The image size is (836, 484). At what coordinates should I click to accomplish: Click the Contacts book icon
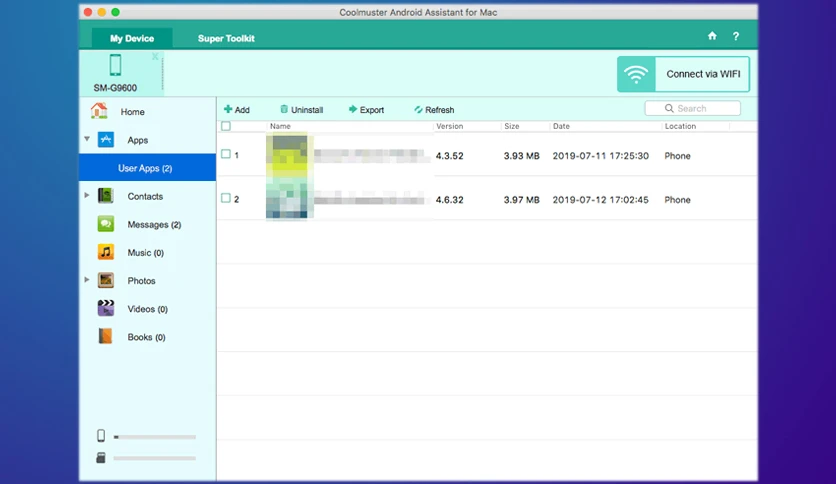[106, 196]
